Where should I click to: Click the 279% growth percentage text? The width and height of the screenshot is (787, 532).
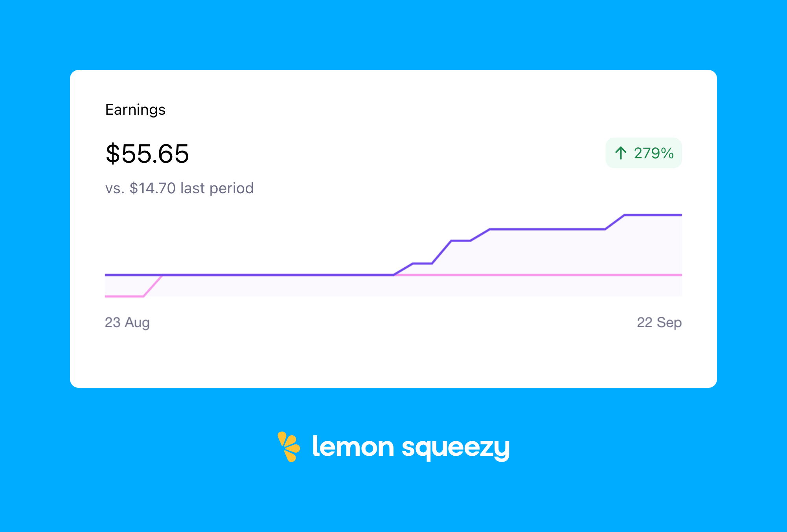click(654, 153)
